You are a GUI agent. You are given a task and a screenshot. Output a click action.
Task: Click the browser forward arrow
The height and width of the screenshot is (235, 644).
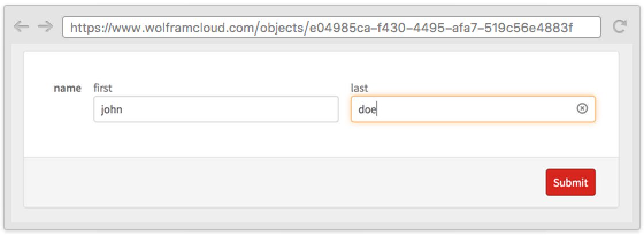click(x=45, y=26)
